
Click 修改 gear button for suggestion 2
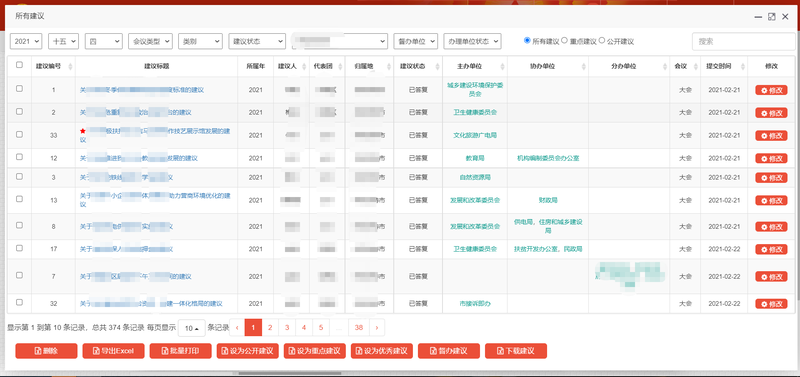tap(771, 113)
